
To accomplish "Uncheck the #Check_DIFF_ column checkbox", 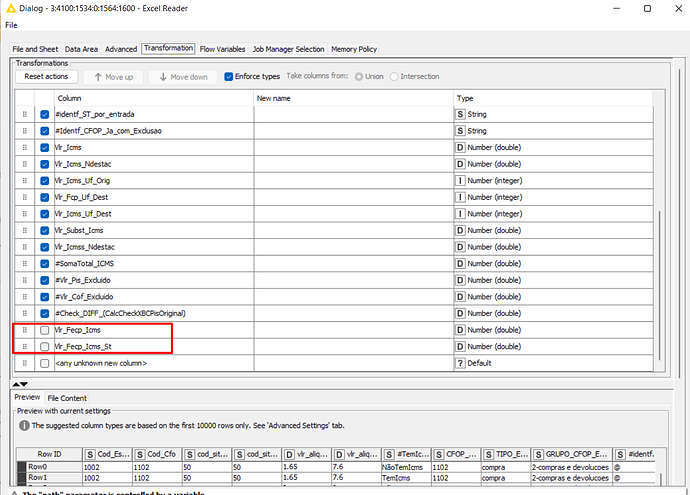I will coord(44,314).
